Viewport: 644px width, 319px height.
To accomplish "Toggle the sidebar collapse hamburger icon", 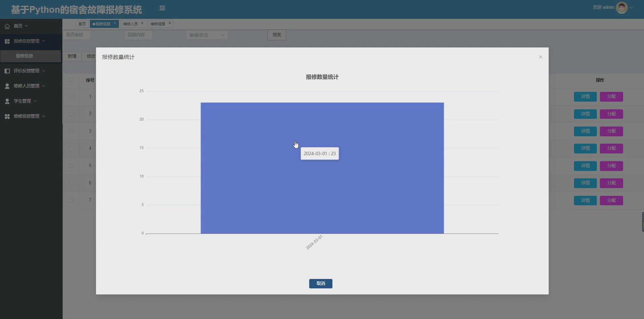I will pyautogui.click(x=162, y=8).
